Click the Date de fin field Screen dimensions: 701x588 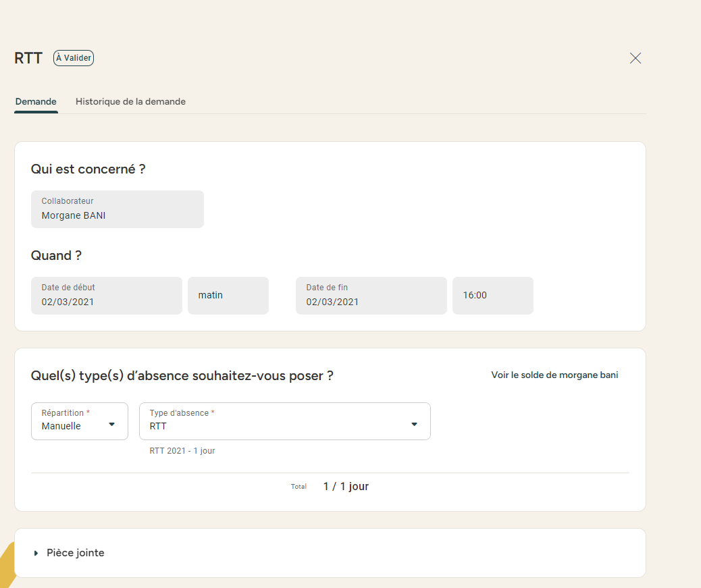point(371,296)
